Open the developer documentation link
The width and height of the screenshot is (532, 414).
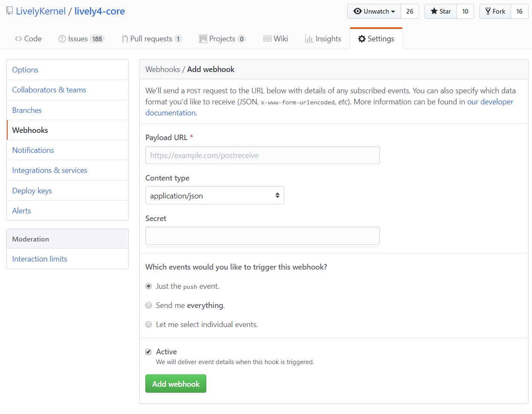(490, 102)
